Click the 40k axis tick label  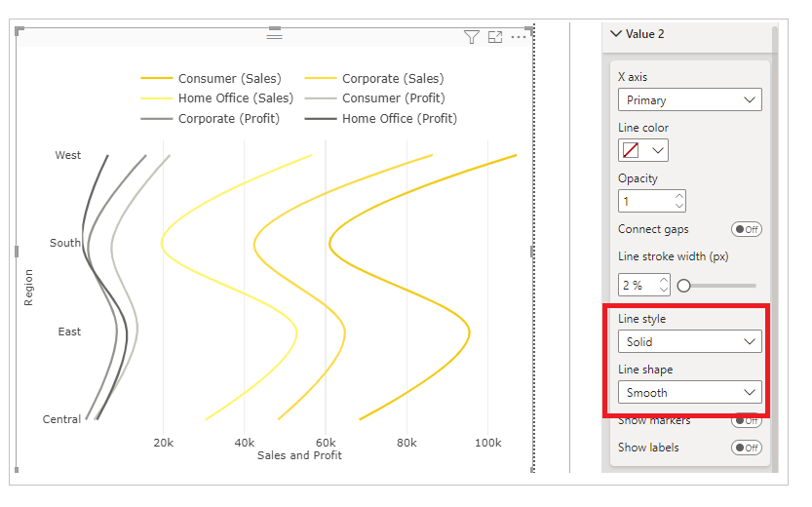coord(245,443)
